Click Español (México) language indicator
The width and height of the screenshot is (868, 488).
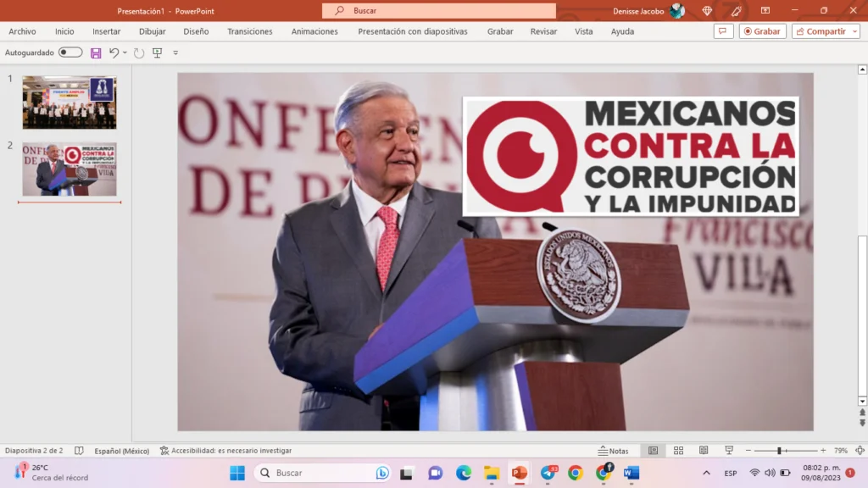point(122,451)
